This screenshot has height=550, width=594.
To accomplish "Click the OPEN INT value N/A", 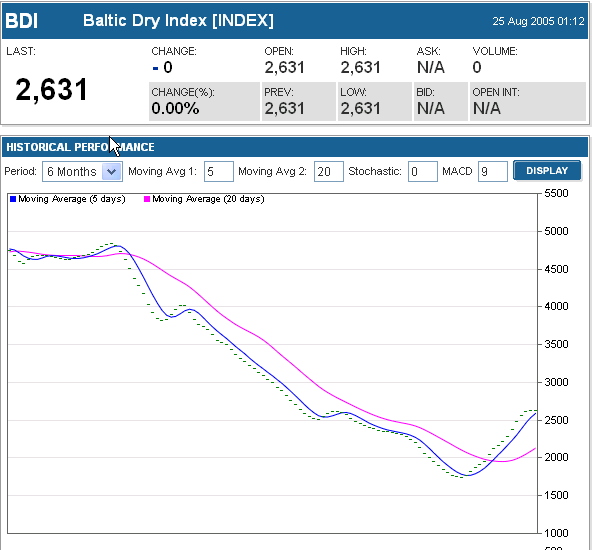I will [x=487, y=109].
